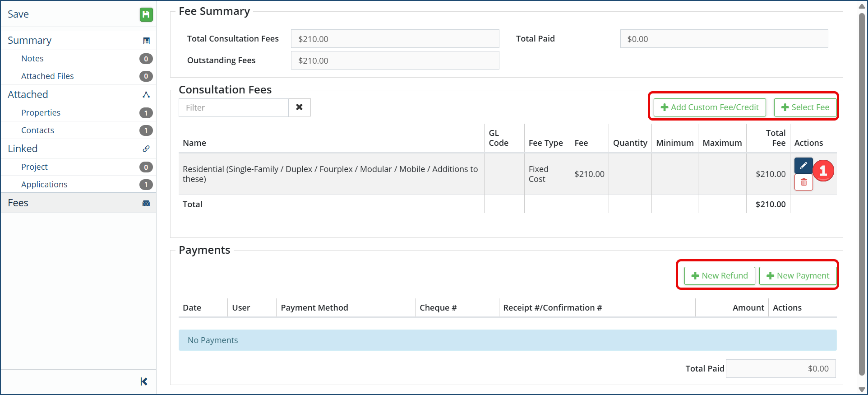Go to Contacts in sidebar
The width and height of the screenshot is (868, 395).
click(x=37, y=130)
